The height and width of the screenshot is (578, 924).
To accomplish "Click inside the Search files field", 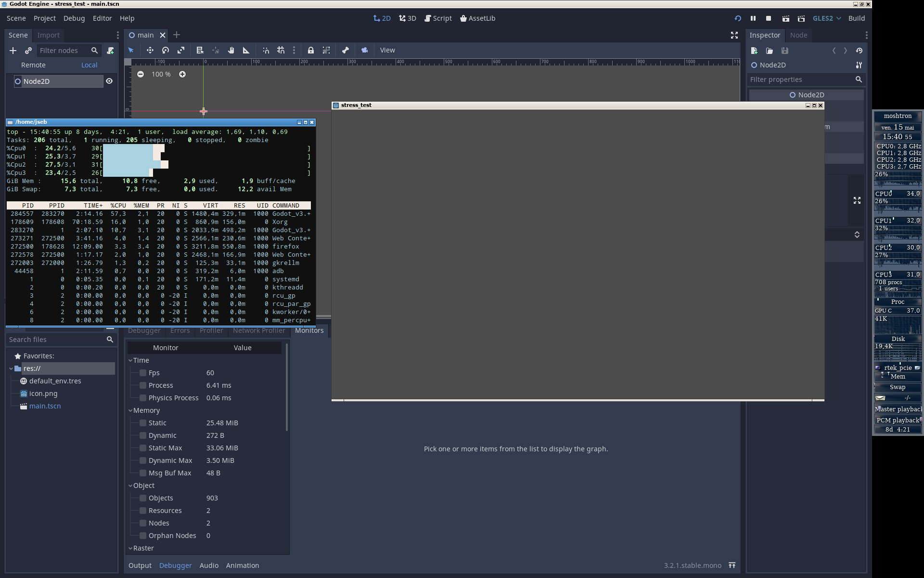I will pyautogui.click(x=53, y=340).
